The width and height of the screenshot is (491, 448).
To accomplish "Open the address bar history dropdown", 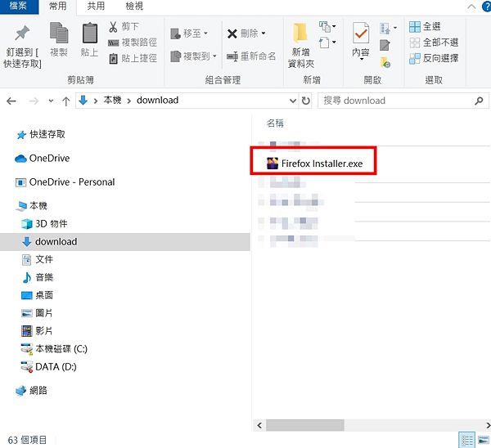I will 293,101.
